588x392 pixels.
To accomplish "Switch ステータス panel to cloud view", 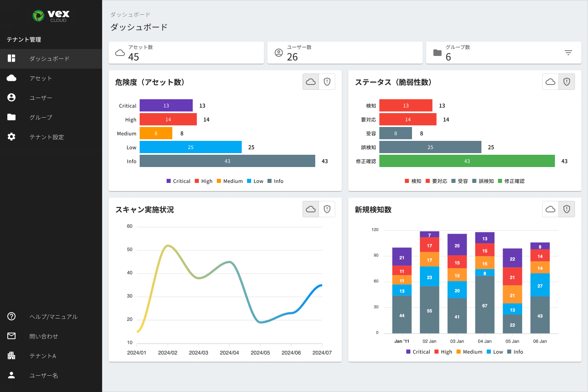I will click(x=550, y=82).
